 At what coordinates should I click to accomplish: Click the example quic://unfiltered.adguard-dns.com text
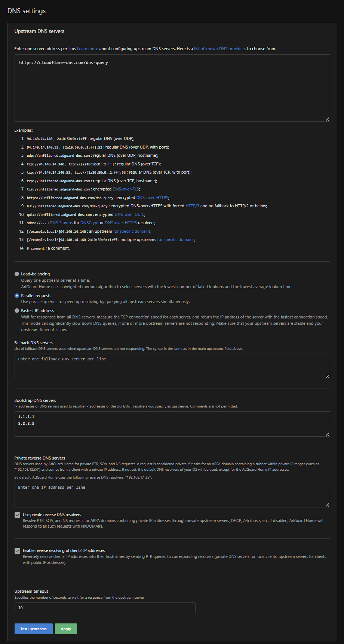point(59,215)
